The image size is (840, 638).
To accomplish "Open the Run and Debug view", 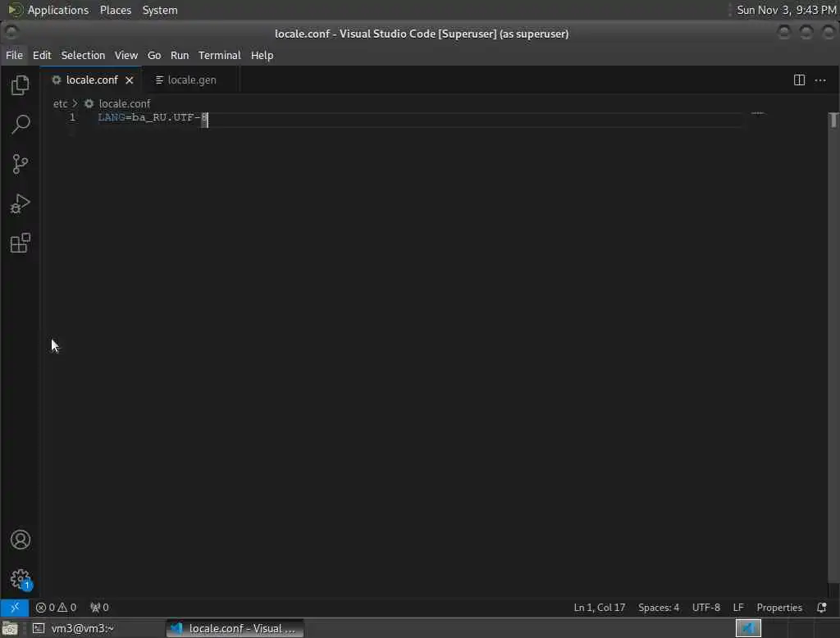I will [x=21, y=204].
